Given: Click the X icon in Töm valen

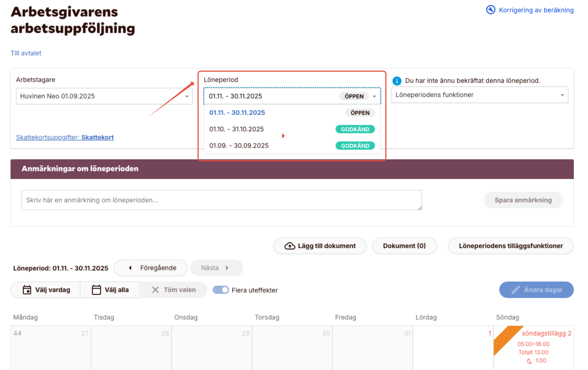Looking at the screenshot, I should (155, 290).
